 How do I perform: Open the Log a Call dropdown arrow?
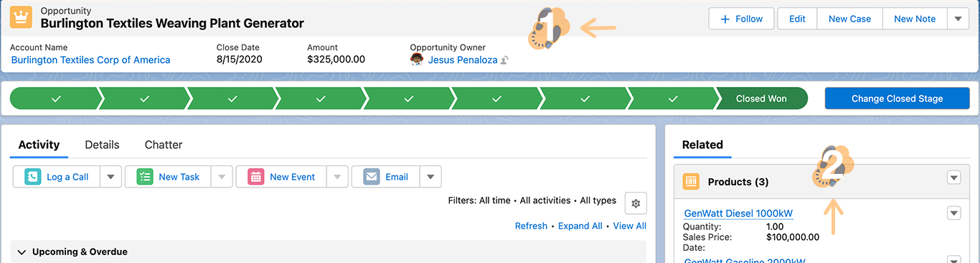click(x=110, y=177)
